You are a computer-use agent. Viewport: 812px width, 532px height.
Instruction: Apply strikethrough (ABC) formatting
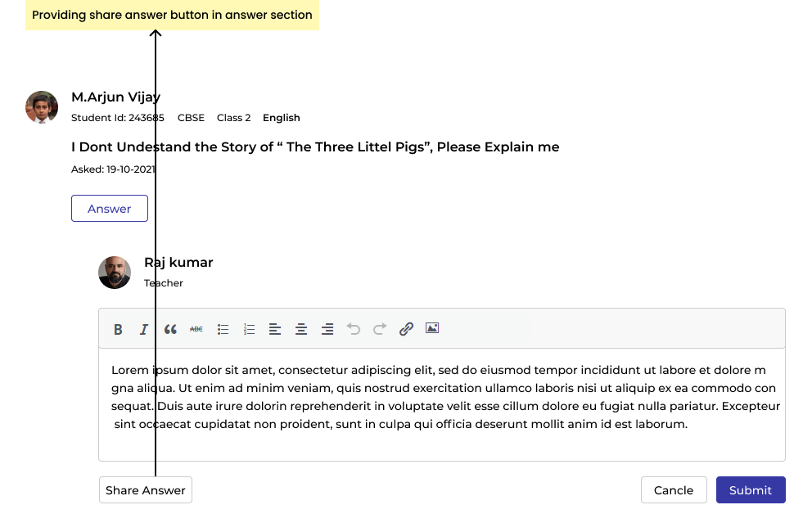coord(196,329)
